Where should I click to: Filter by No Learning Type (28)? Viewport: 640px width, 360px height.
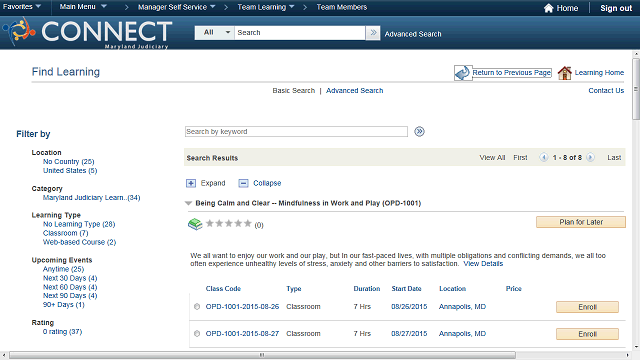point(79,224)
